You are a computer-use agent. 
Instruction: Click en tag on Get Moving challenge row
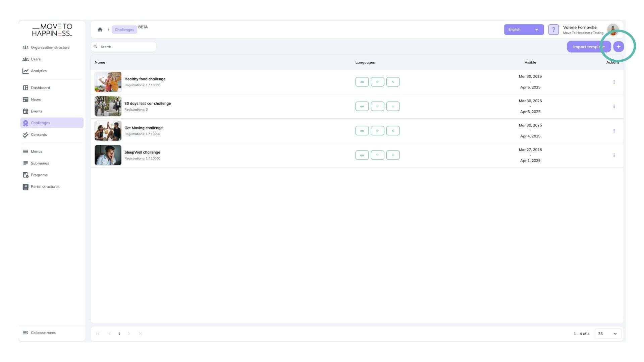point(362,131)
